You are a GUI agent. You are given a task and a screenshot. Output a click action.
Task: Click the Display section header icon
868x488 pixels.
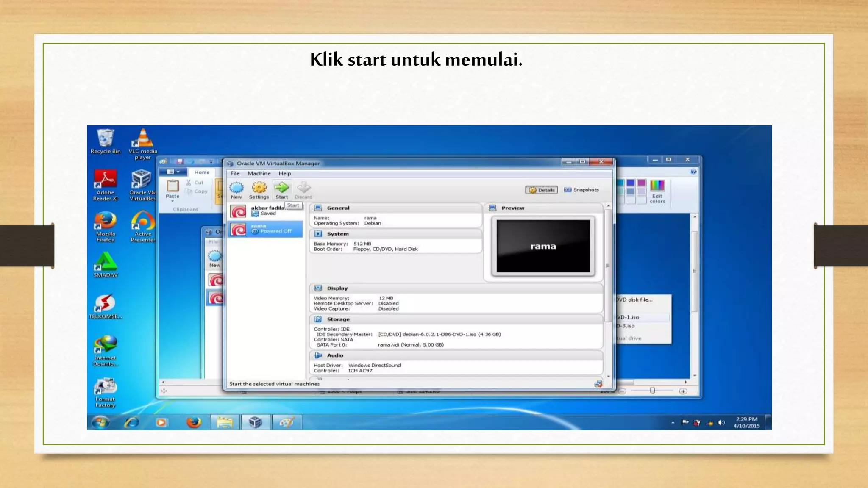[318, 288]
